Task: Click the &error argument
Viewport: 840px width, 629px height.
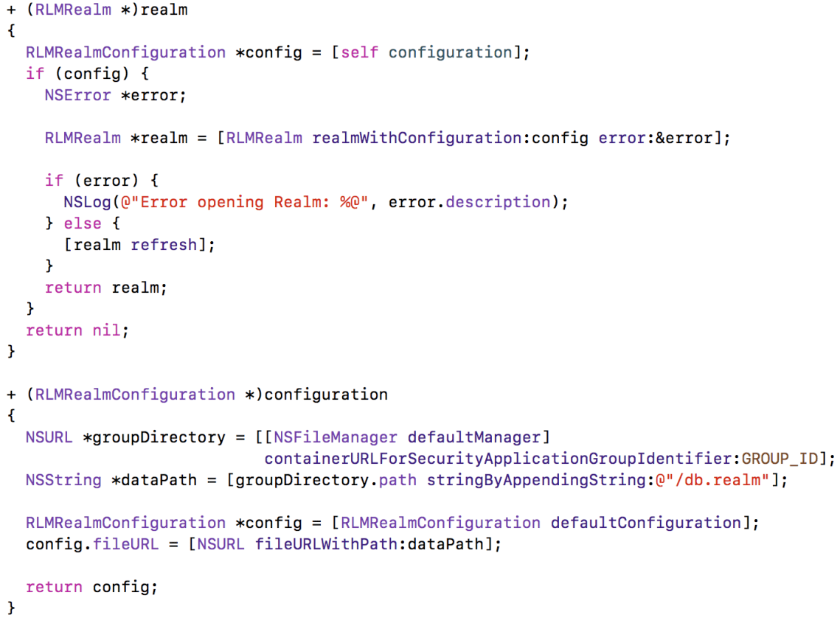Action: 684,138
